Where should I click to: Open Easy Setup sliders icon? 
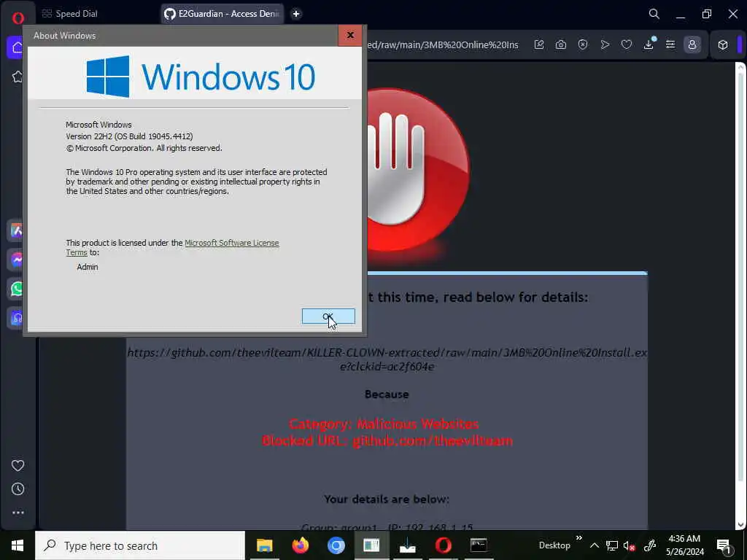click(x=670, y=44)
